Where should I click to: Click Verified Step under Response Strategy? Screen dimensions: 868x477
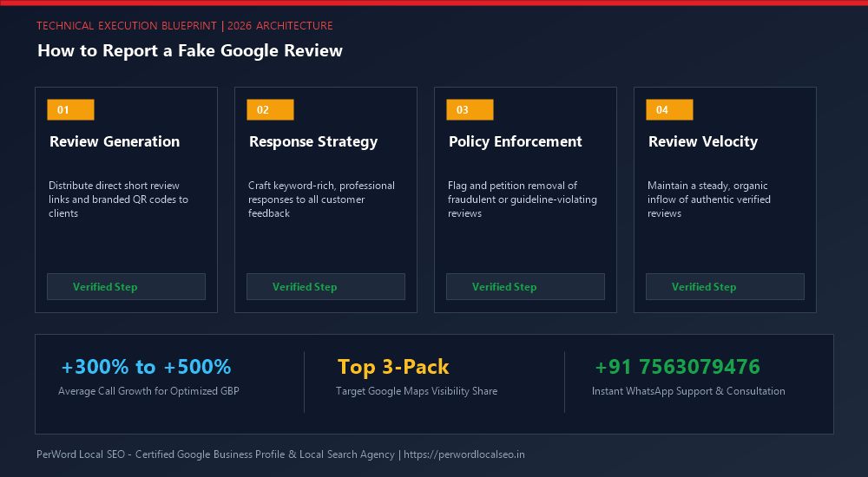326,287
